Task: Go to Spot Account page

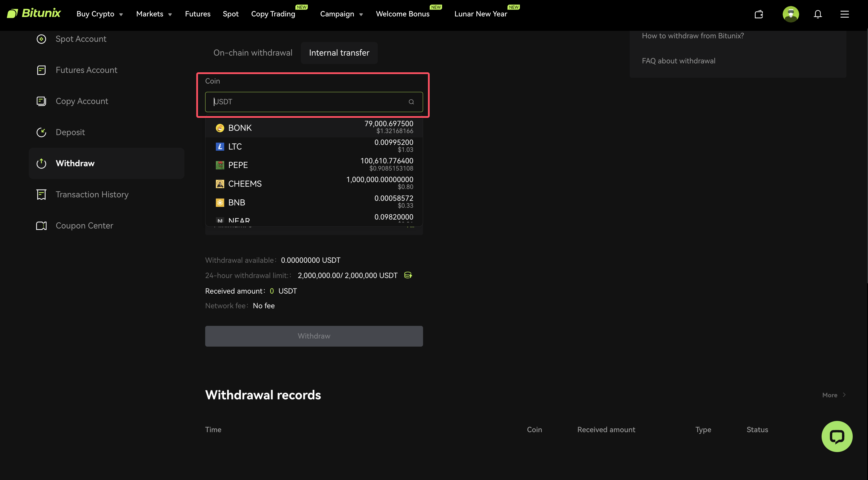Action: point(81,39)
